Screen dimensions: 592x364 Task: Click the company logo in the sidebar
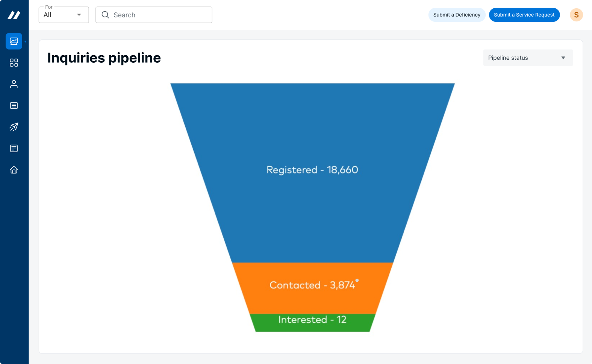(x=14, y=15)
